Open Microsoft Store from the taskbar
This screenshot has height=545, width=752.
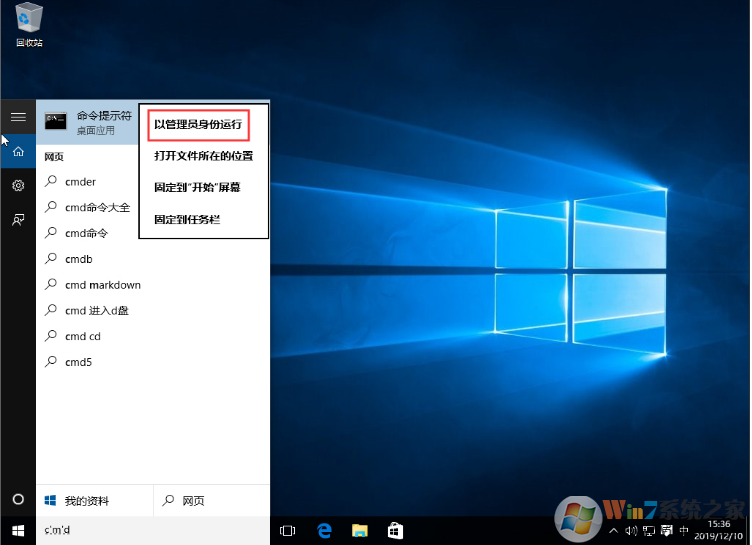(x=395, y=530)
